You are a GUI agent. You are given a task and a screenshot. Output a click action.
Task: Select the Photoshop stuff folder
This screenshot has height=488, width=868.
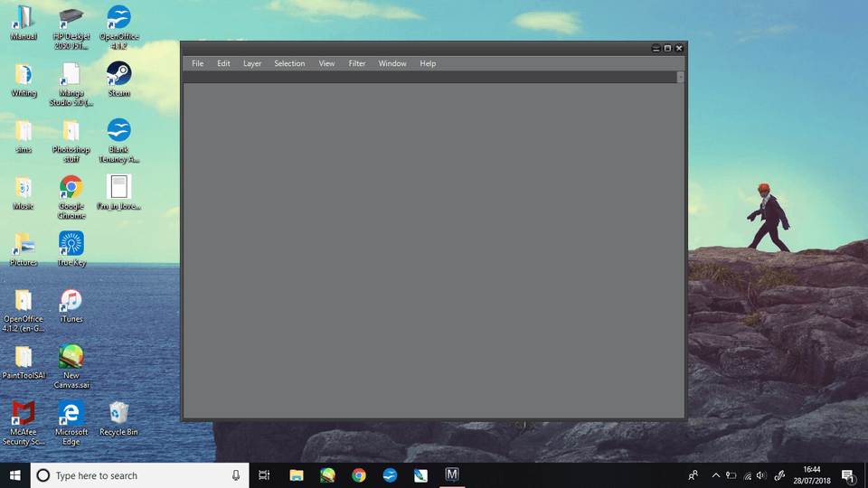pos(71,141)
